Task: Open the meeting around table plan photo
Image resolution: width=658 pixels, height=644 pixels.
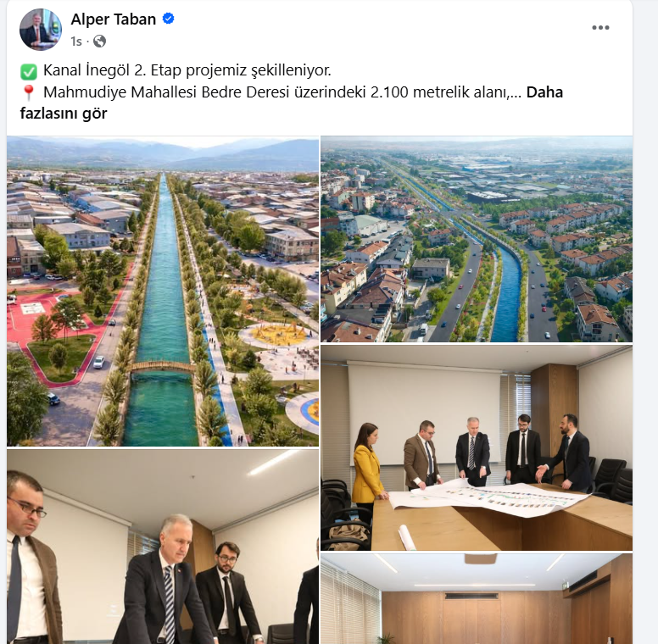Action: point(477,447)
